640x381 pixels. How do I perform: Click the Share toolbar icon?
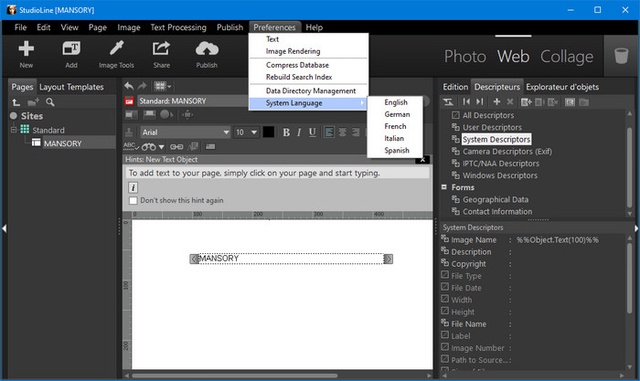tap(161, 49)
